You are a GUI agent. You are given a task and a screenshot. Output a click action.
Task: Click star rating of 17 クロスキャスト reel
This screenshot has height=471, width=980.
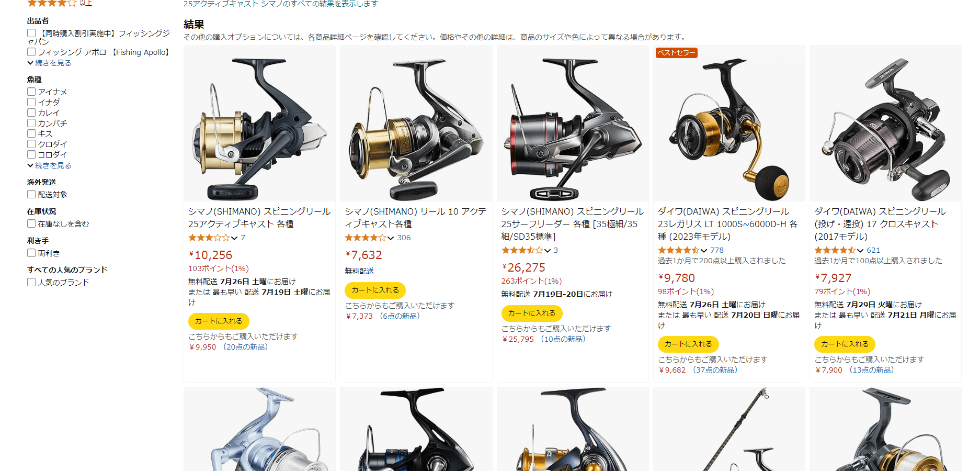835,250
